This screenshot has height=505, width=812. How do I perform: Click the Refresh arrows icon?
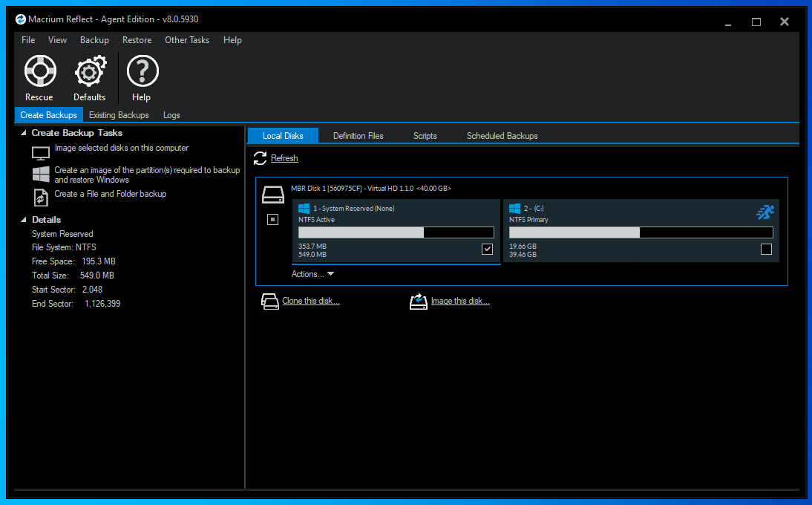[260, 158]
